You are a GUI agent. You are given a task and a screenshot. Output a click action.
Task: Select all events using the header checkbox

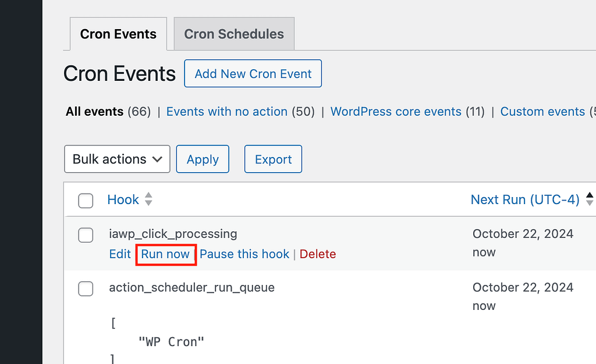coord(86,201)
